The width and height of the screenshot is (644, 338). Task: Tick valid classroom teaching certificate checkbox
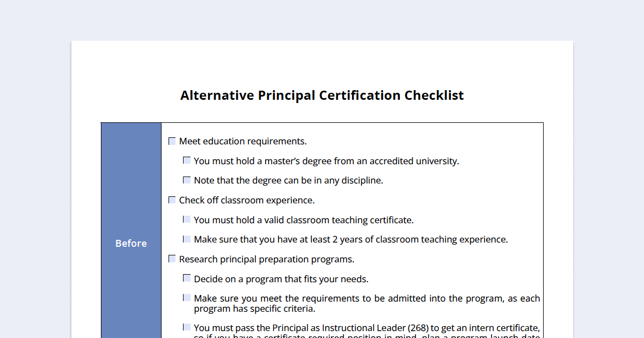(187, 219)
